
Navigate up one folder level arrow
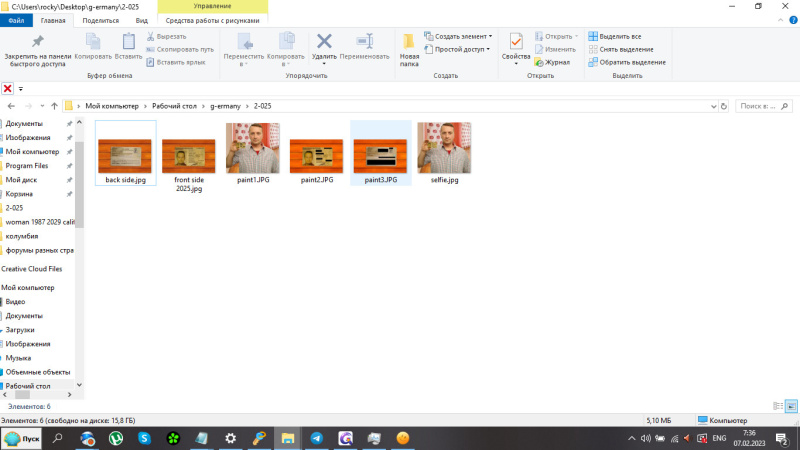(x=51, y=105)
